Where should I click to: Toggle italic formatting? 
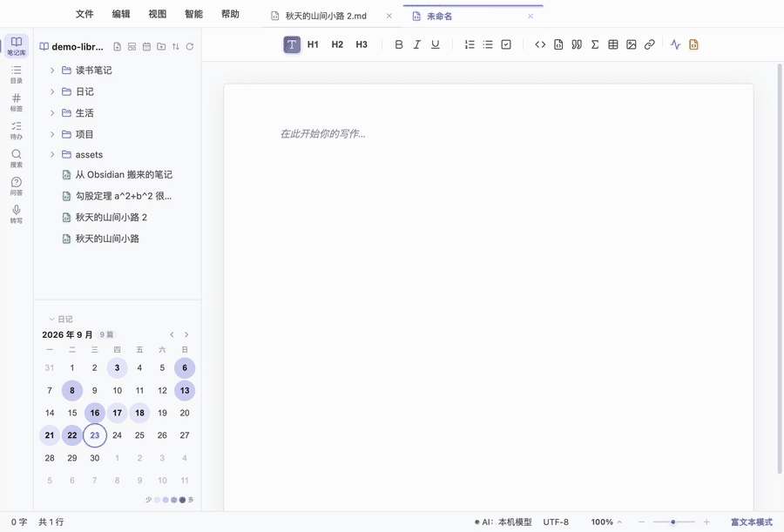point(417,44)
